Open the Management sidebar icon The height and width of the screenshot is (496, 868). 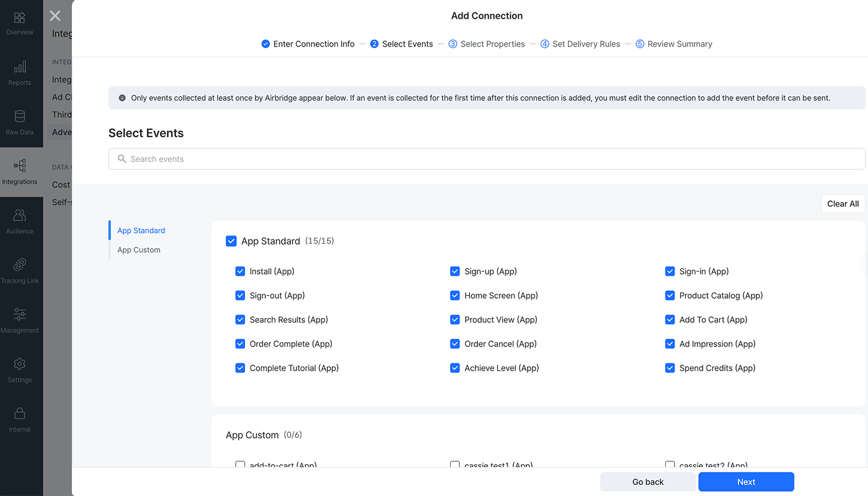pos(19,320)
